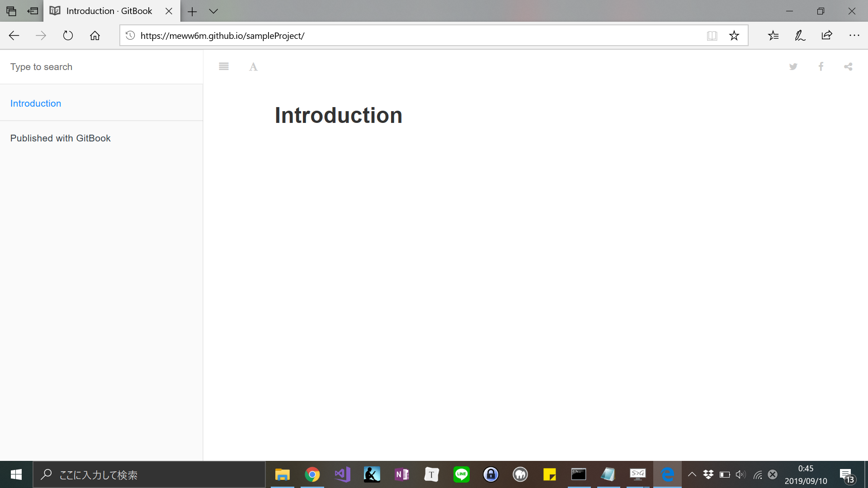Click Edge share page icon
Screen dimensions: 868x488
click(x=827, y=36)
